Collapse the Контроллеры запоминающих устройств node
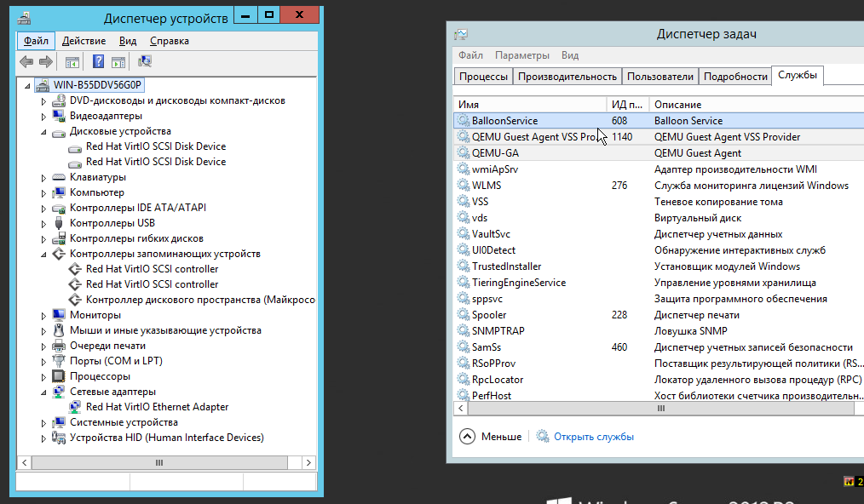This screenshot has height=504, width=864. [43, 255]
